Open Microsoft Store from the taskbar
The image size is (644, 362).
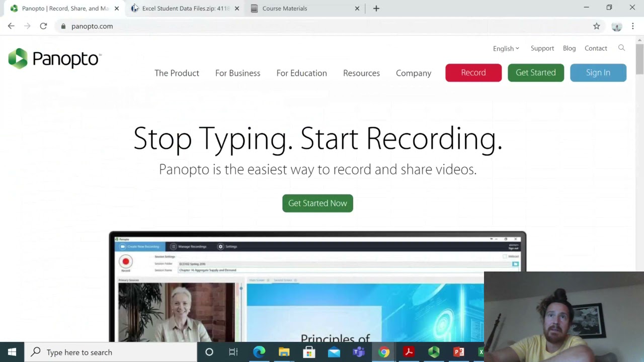coord(309,352)
